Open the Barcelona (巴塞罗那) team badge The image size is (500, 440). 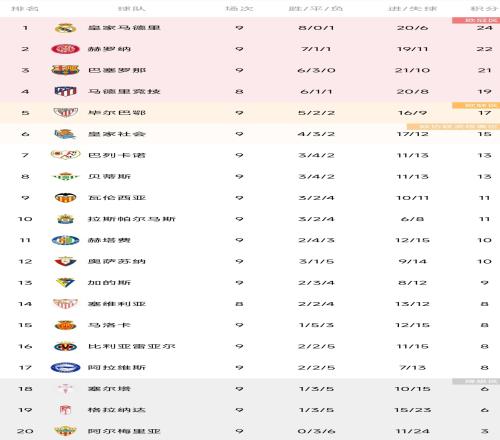coord(65,70)
